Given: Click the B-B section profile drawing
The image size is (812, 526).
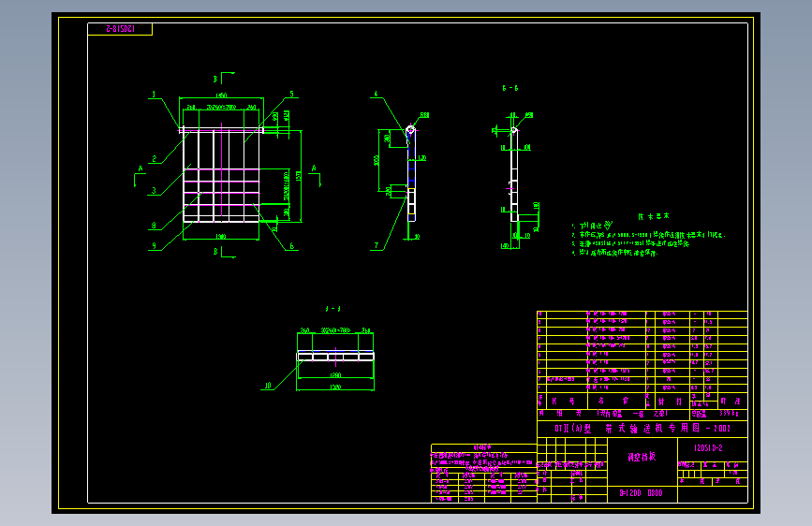Looking at the screenshot, I should click(514, 175).
